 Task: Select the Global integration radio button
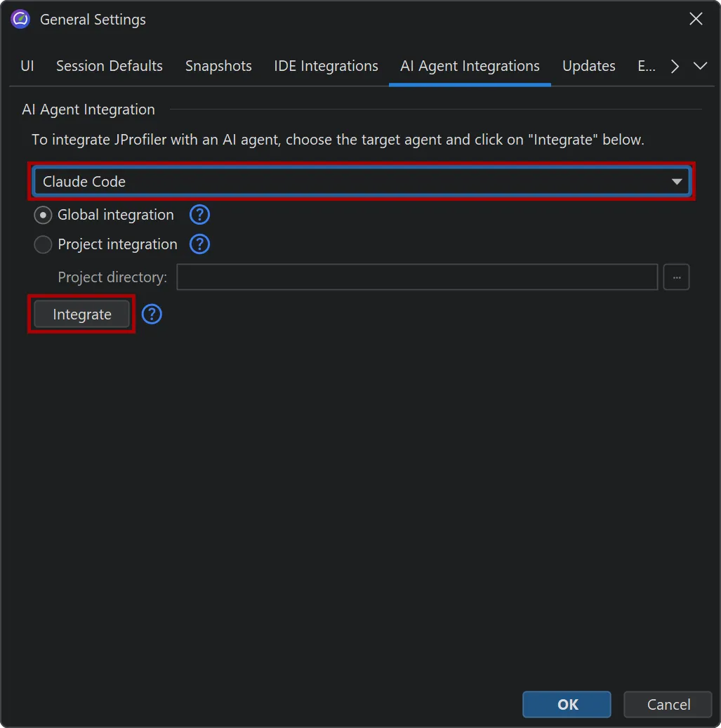click(44, 215)
